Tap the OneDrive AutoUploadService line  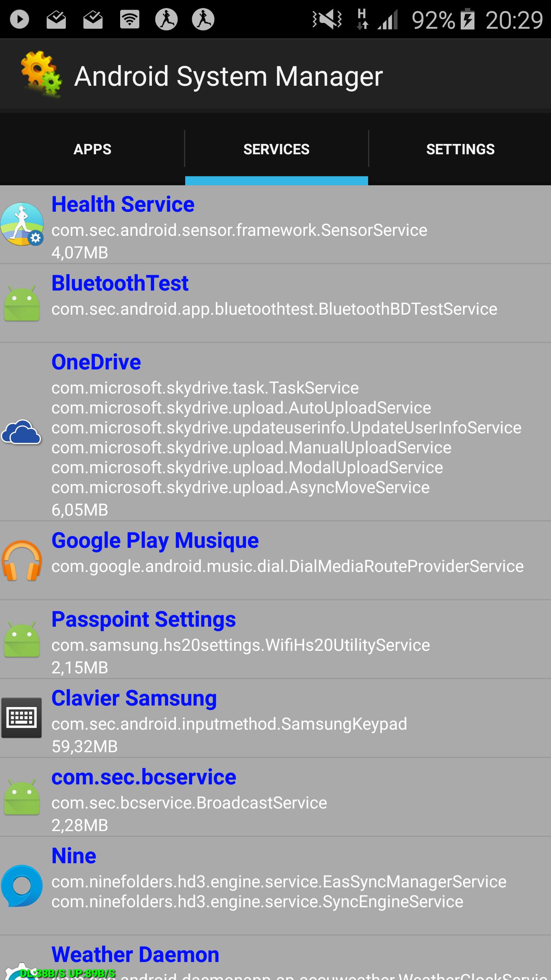tap(241, 408)
